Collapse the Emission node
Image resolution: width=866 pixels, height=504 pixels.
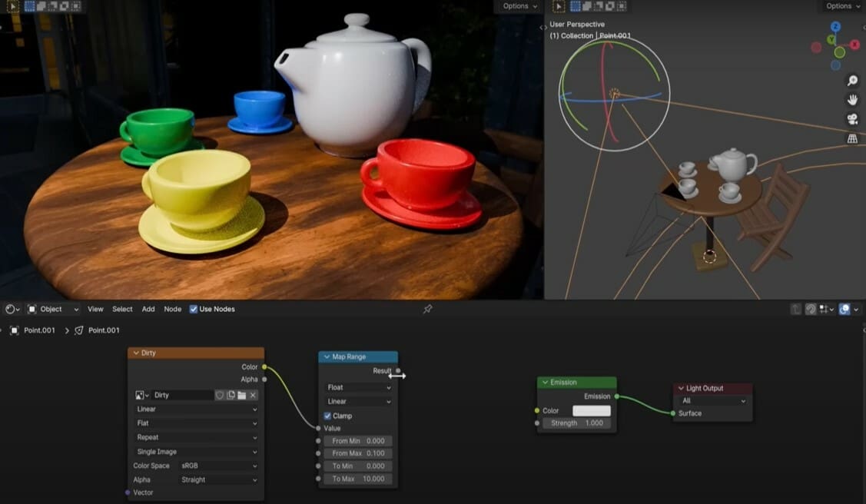coord(545,382)
